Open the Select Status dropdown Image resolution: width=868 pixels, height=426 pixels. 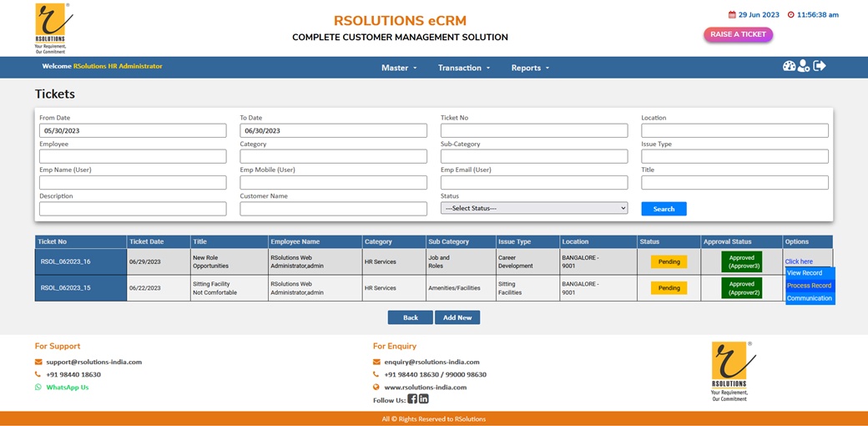(534, 208)
